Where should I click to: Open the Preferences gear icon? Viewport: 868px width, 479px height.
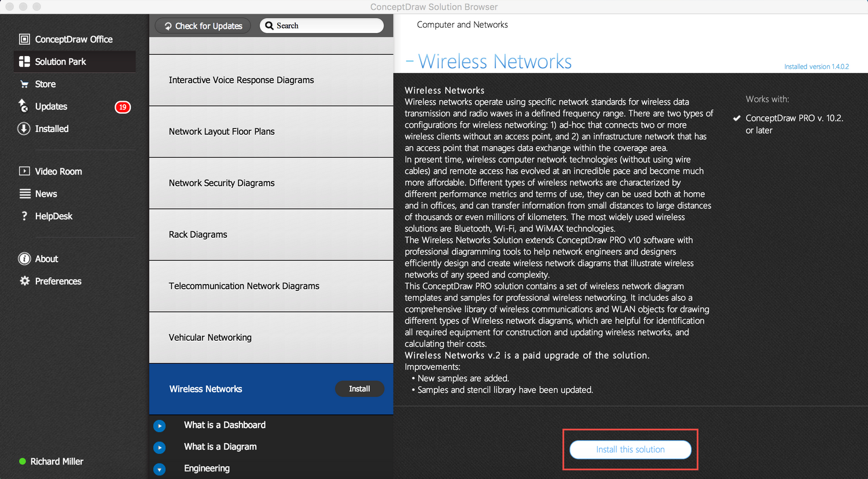[x=25, y=281]
